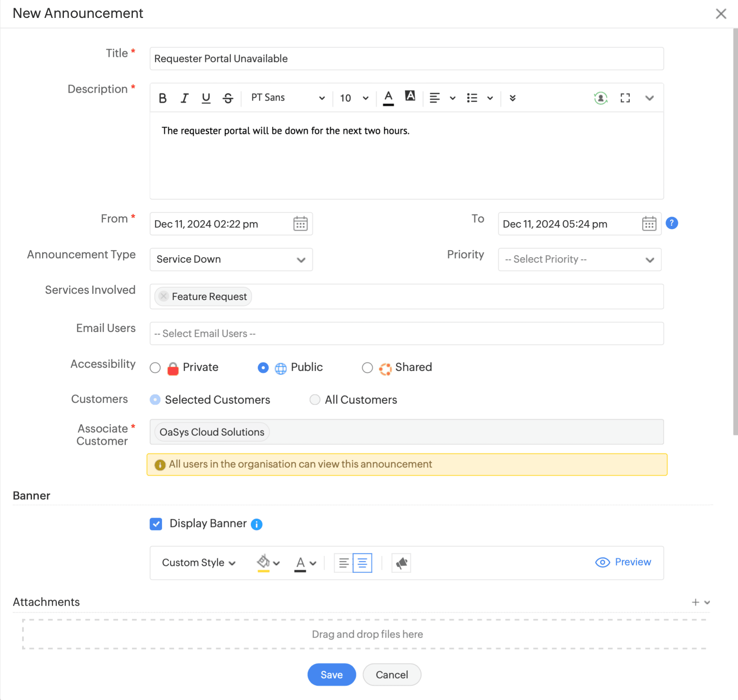The width and height of the screenshot is (738, 700).
Task: Click the Select Email Users field
Action: 406,334
